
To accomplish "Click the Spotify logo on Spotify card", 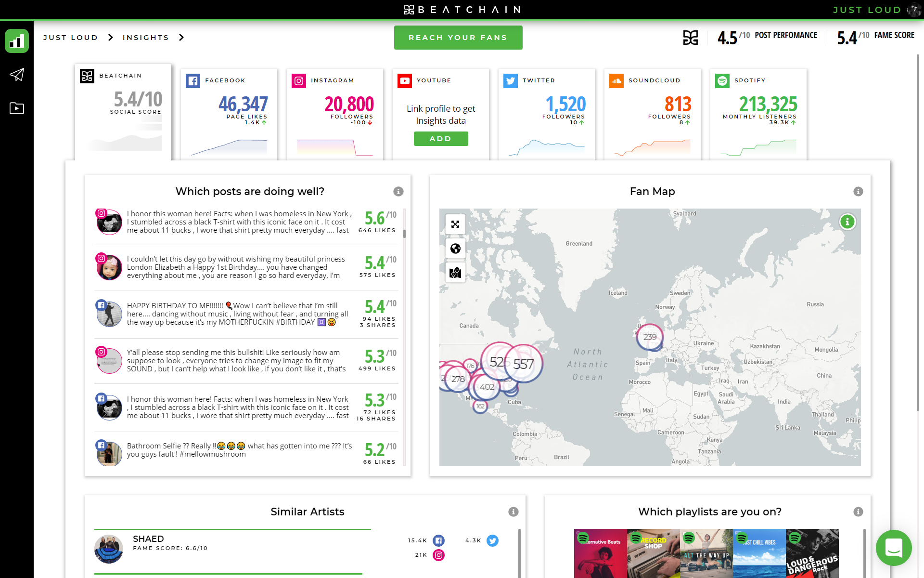I will 722,81.
